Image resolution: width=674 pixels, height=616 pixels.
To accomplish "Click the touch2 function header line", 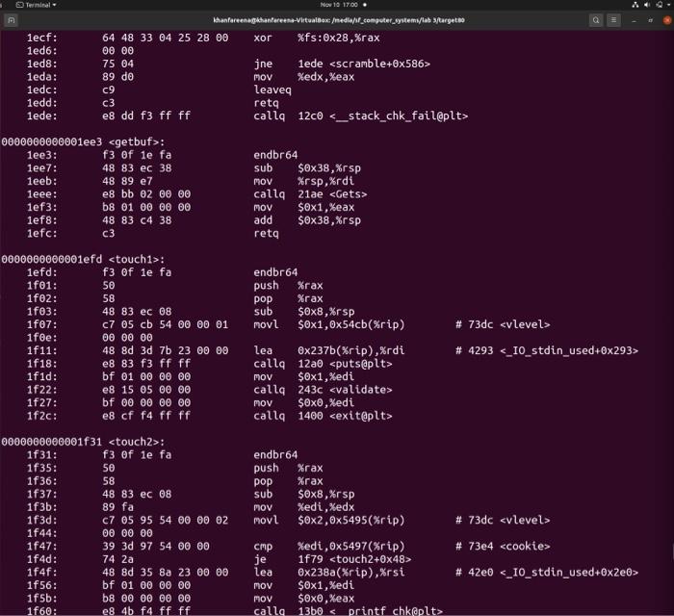I will (x=83, y=442).
